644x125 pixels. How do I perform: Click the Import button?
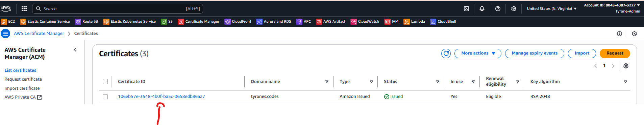[582, 54]
